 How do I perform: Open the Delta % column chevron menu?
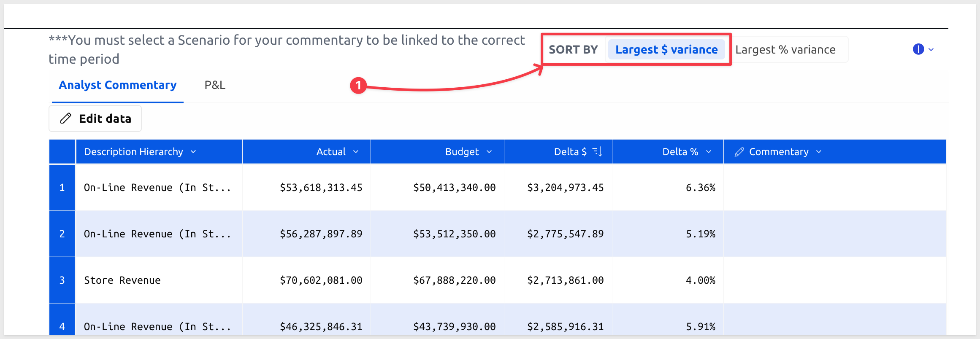click(709, 152)
